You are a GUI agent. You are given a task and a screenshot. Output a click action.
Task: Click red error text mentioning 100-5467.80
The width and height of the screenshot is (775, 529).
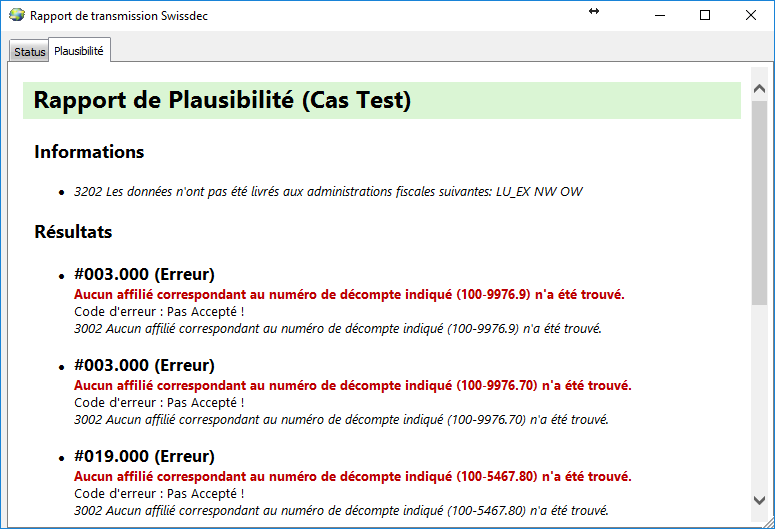[352, 476]
